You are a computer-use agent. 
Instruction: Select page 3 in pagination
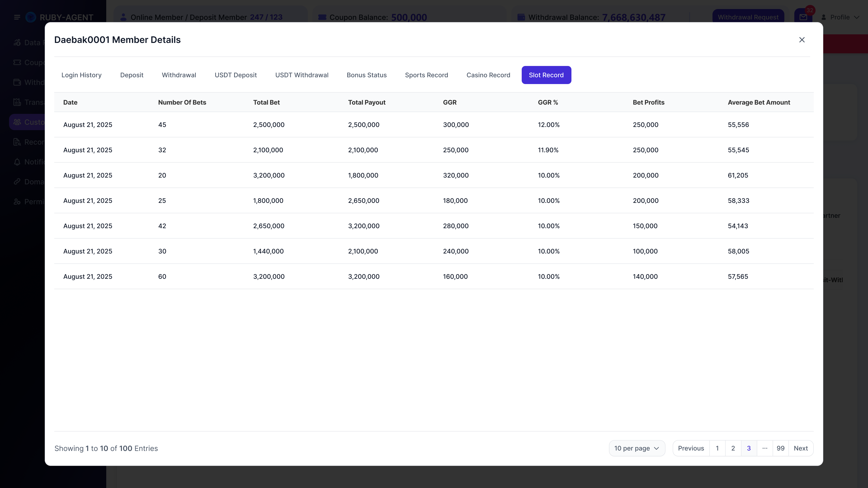pyautogui.click(x=749, y=448)
